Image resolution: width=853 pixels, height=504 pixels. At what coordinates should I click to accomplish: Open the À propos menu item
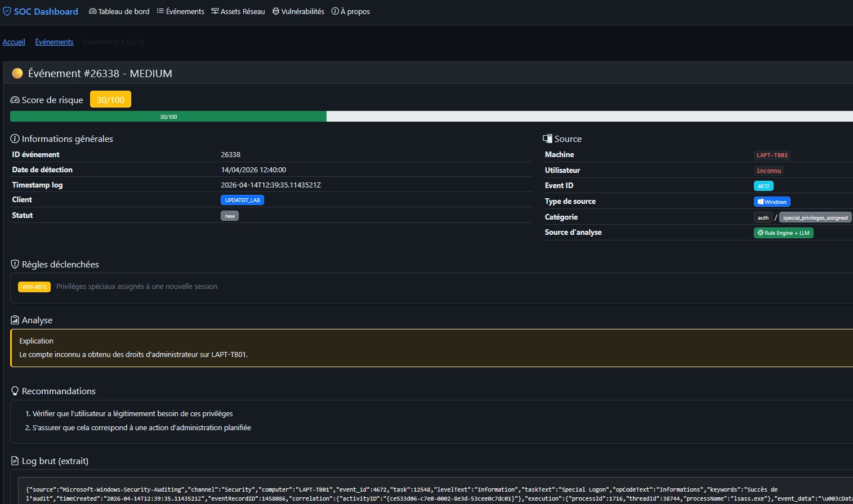(351, 11)
